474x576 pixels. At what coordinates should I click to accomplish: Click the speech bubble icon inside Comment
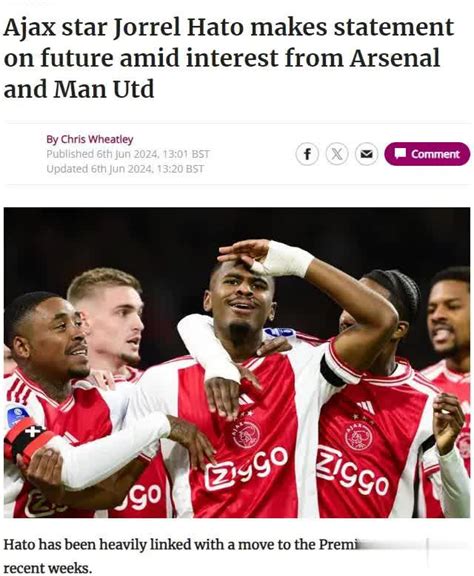[400, 153]
